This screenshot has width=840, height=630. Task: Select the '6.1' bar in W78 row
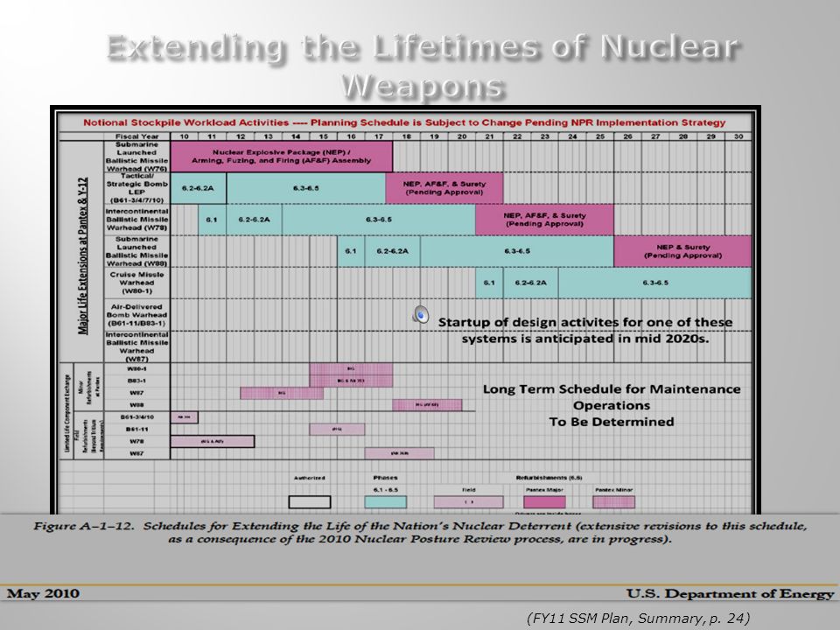(212, 220)
